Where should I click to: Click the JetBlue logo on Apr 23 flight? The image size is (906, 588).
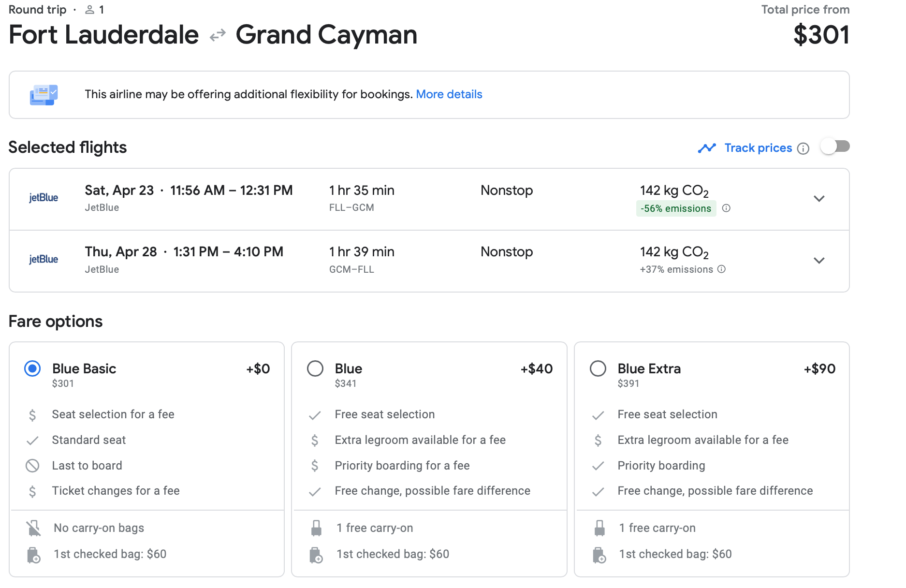pos(44,198)
